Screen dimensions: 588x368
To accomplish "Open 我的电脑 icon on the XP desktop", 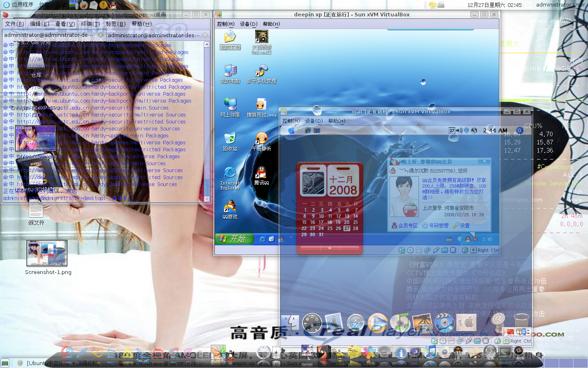I will [x=230, y=74].
